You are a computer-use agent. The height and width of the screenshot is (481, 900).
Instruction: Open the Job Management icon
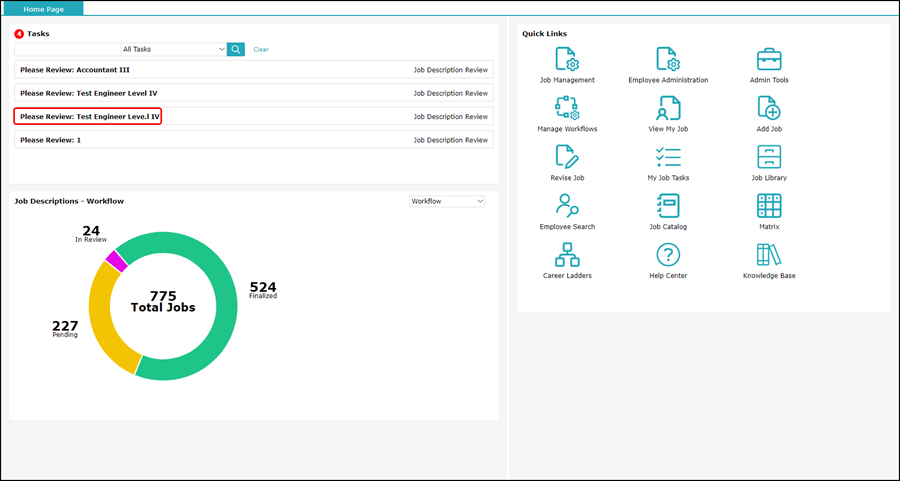tap(567, 59)
